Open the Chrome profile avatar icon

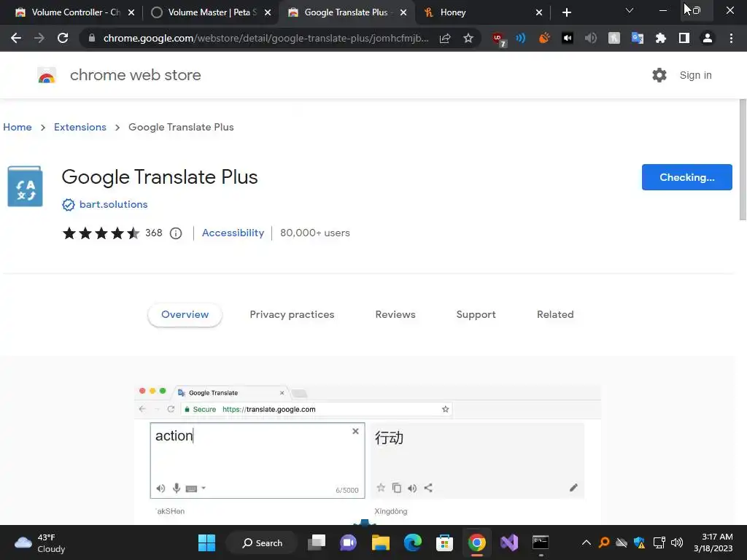[x=708, y=38]
